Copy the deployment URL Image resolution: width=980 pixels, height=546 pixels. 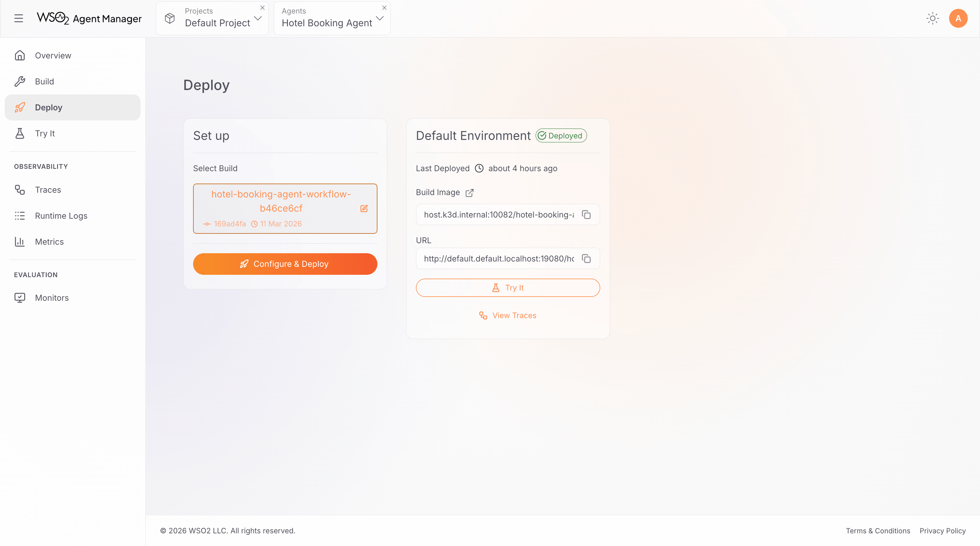pos(586,259)
